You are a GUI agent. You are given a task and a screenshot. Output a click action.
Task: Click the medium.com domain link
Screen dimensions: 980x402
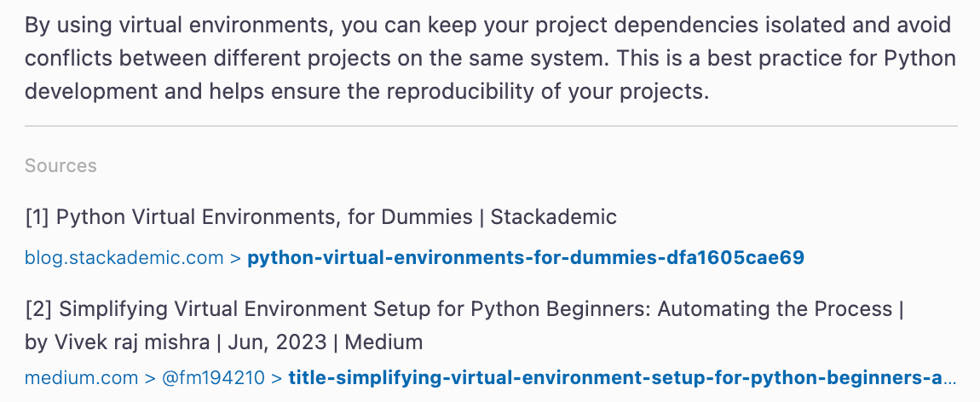[x=81, y=376]
